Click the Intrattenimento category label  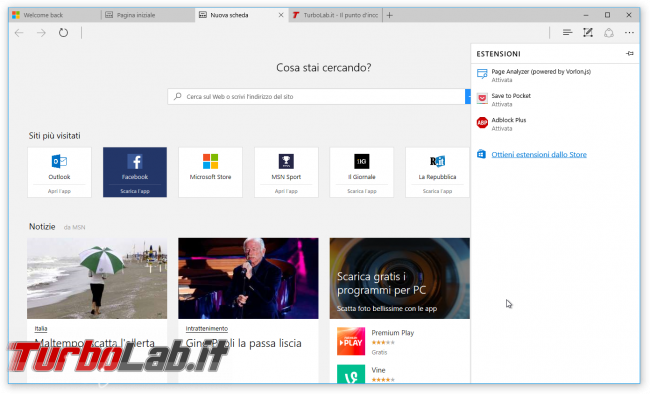206,328
